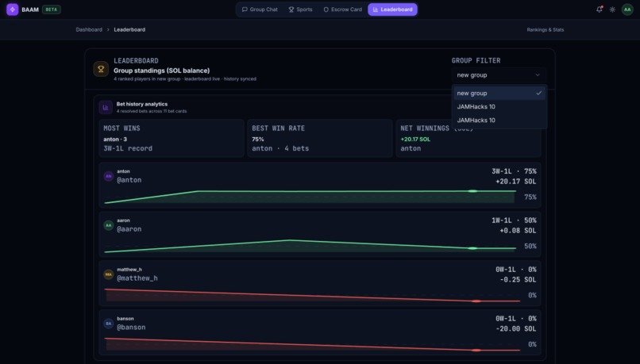Choose the first JAMHacks 10 option
Image resolution: width=640 pixels, height=364 pixels.
point(499,106)
